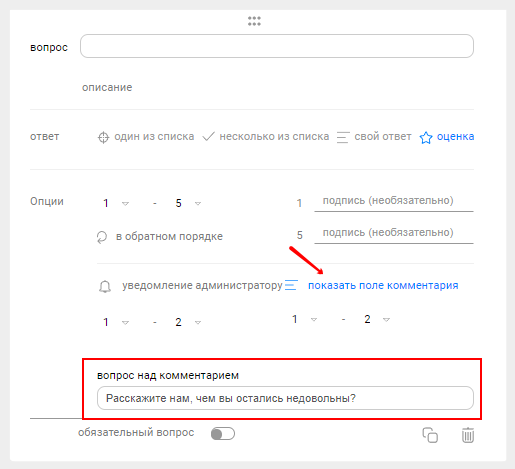515x469 pixels.
Task: Enable уведомление администратору option
Action: (202, 286)
